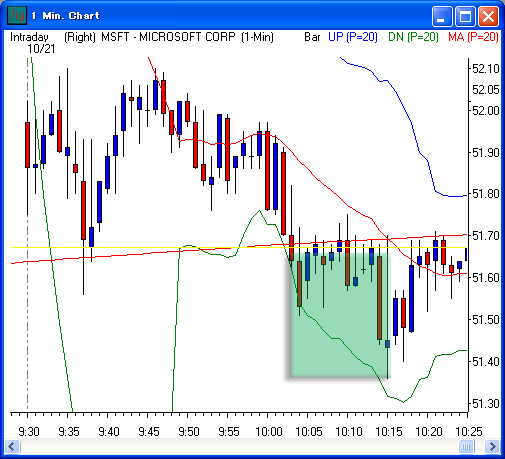Click the 51.40 price axis label
505x459 pixels.
click(x=486, y=361)
